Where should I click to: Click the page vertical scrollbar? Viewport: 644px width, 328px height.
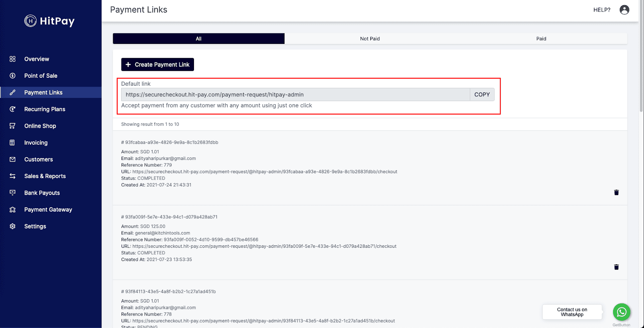[641, 56]
